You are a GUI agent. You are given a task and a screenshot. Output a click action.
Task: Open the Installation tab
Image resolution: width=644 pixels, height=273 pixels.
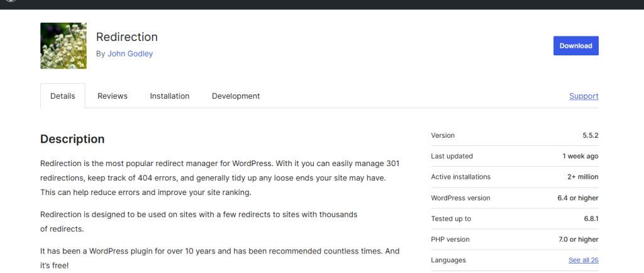[x=169, y=96]
